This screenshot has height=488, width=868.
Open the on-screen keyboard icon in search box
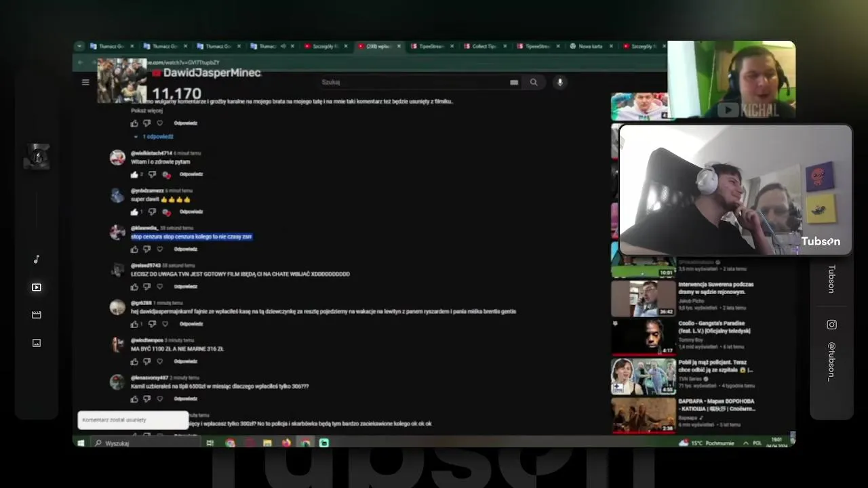[514, 82]
